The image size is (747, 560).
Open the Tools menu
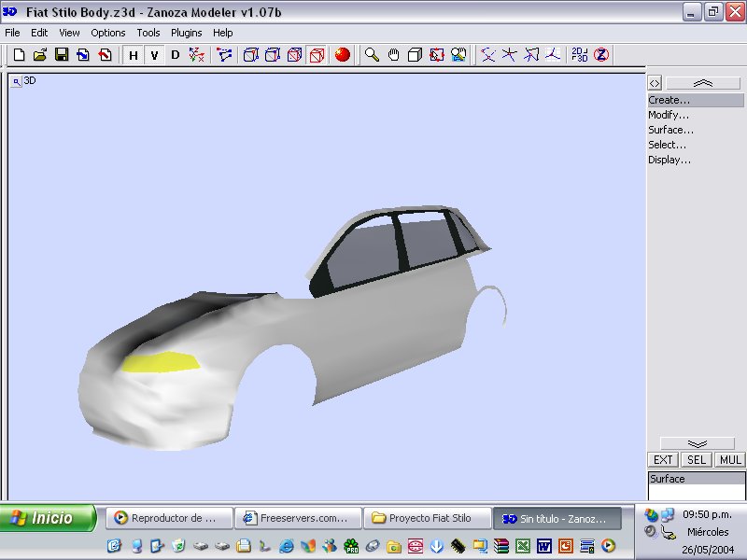pos(148,33)
